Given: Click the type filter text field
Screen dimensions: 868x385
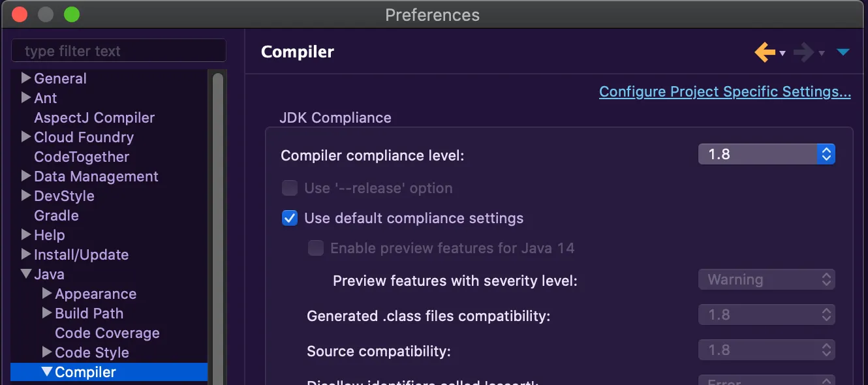Looking at the screenshot, I should pyautogui.click(x=119, y=51).
